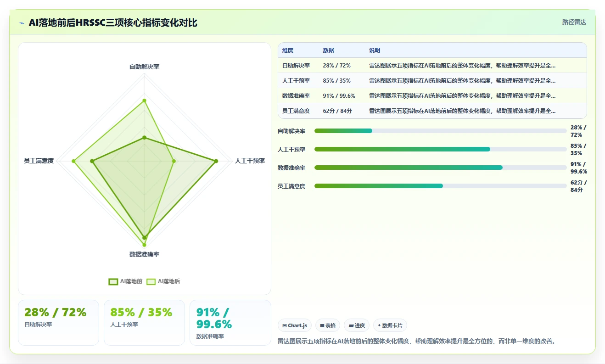Click the 数据卡片 tag chip

click(x=390, y=325)
